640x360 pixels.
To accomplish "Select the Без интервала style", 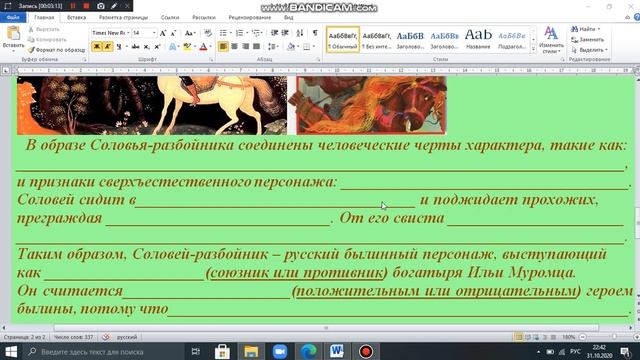I will coord(376,40).
